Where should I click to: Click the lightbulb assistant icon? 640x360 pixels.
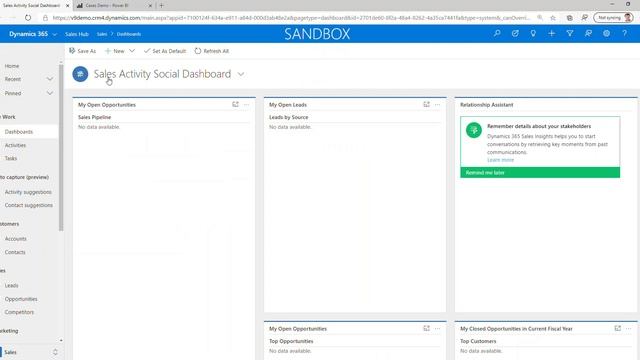coord(533,33)
